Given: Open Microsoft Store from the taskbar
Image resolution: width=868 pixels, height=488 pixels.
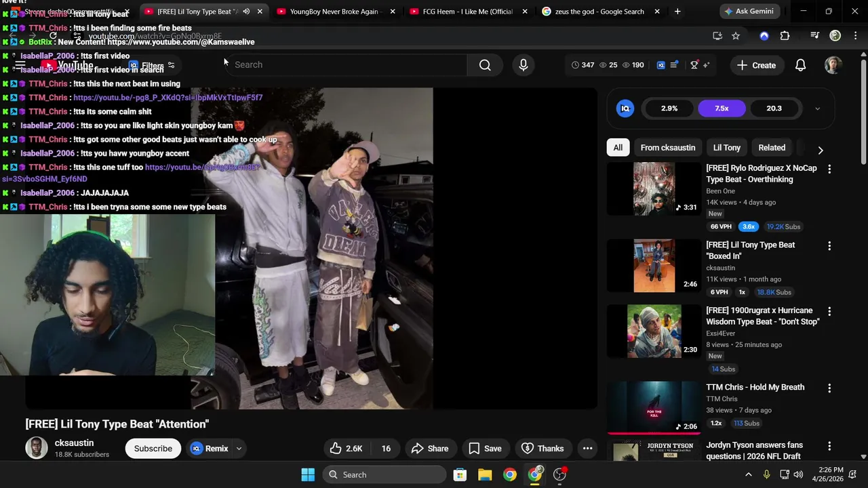Looking at the screenshot, I should (460, 474).
